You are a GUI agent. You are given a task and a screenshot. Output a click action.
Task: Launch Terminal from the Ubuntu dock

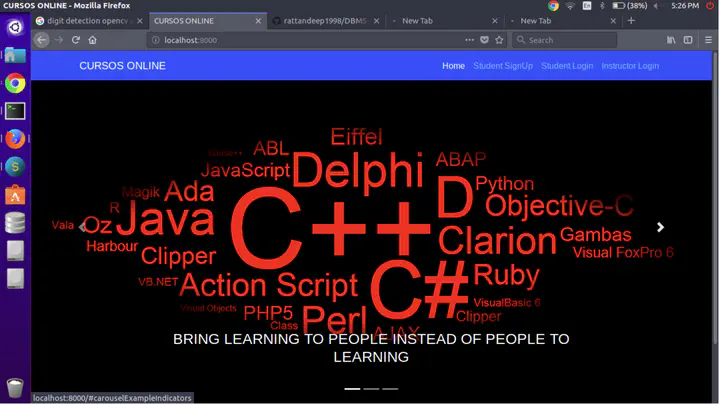15,111
